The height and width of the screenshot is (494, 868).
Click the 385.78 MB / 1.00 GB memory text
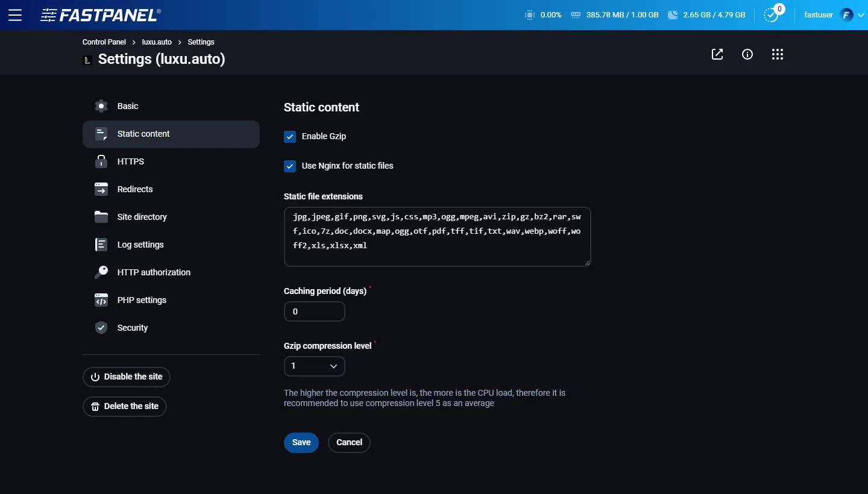pyautogui.click(x=622, y=15)
